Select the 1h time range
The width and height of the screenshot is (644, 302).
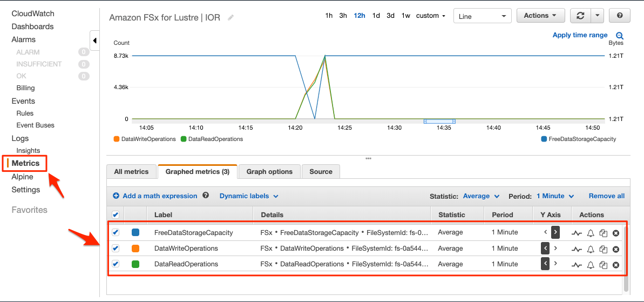[x=329, y=16]
